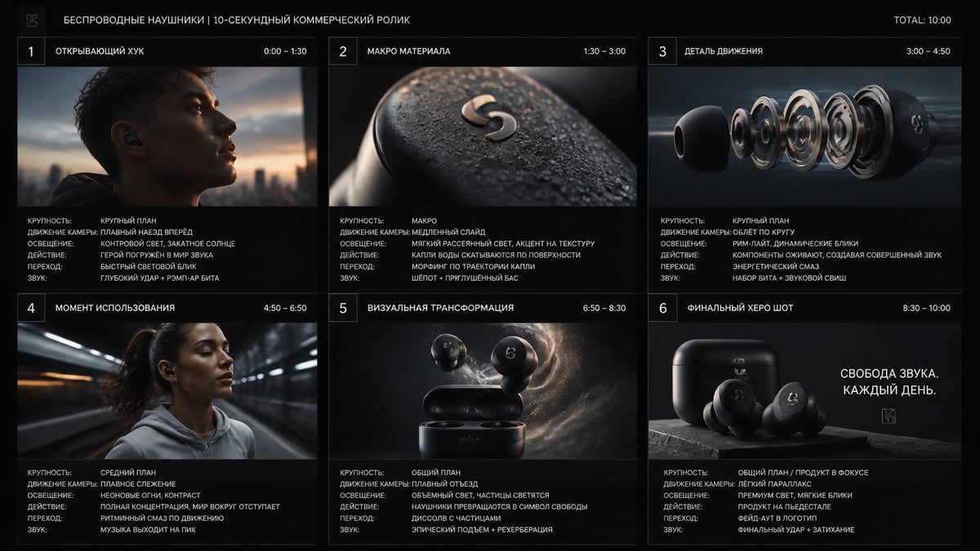Select the title ДЕТАЛЬ ДВИЖЕНИЯ

(724, 51)
